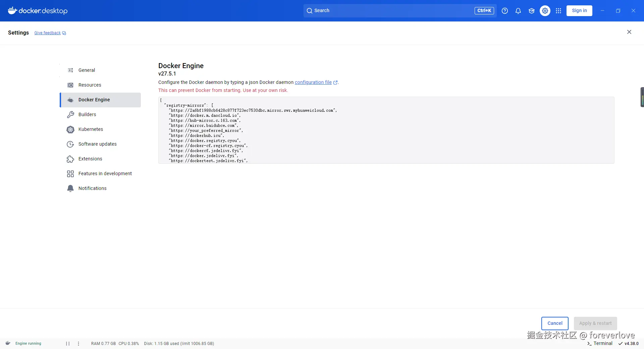This screenshot has width=644, height=349.
Task: Click external link icon after configuration file
Action: pos(335,83)
